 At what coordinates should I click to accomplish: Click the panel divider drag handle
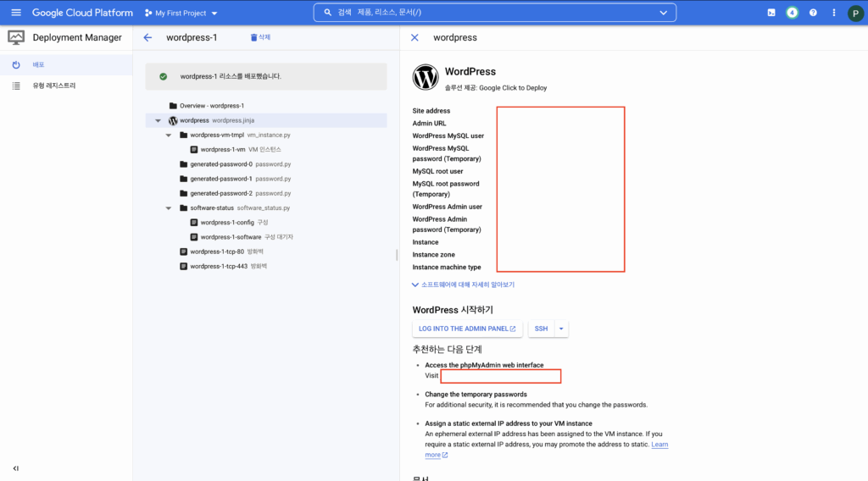pos(397,255)
